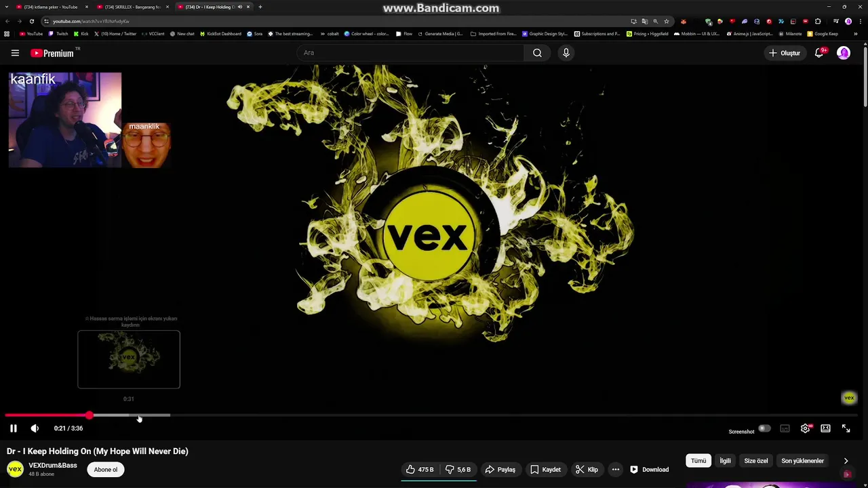Subscribe using Abone ol button
The width and height of the screenshot is (868, 488).
(x=106, y=470)
